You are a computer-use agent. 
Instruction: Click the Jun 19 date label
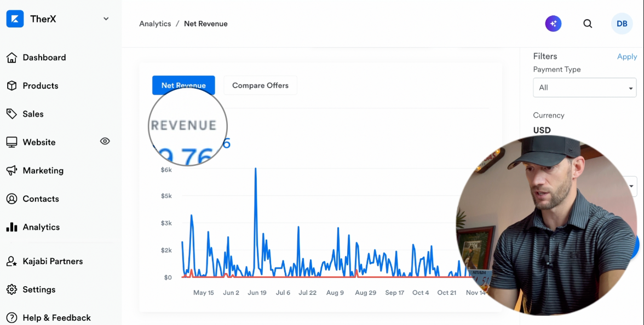pyautogui.click(x=257, y=293)
